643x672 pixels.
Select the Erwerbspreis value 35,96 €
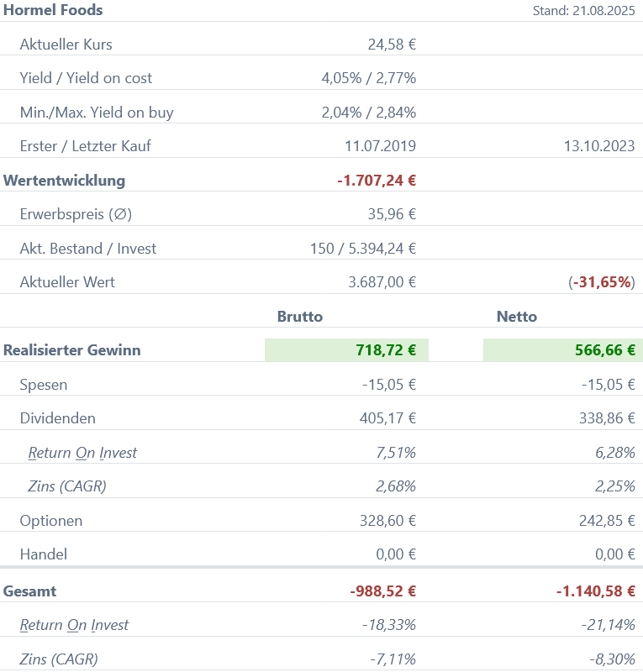[x=392, y=214]
